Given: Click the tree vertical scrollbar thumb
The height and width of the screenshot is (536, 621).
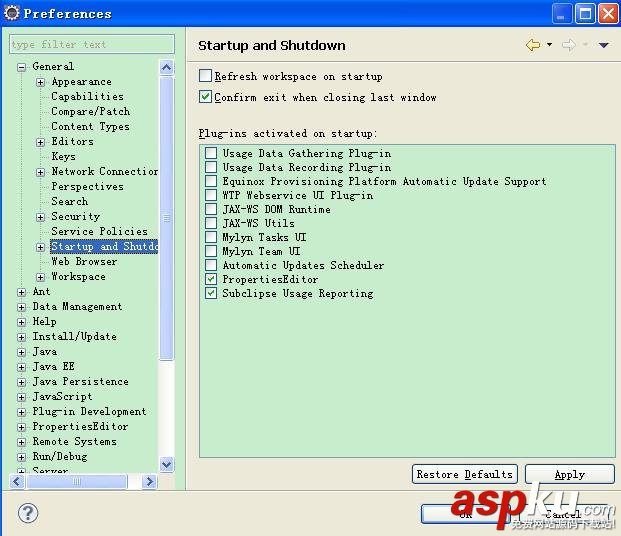Looking at the screenshot, I should tap(166, 218).
